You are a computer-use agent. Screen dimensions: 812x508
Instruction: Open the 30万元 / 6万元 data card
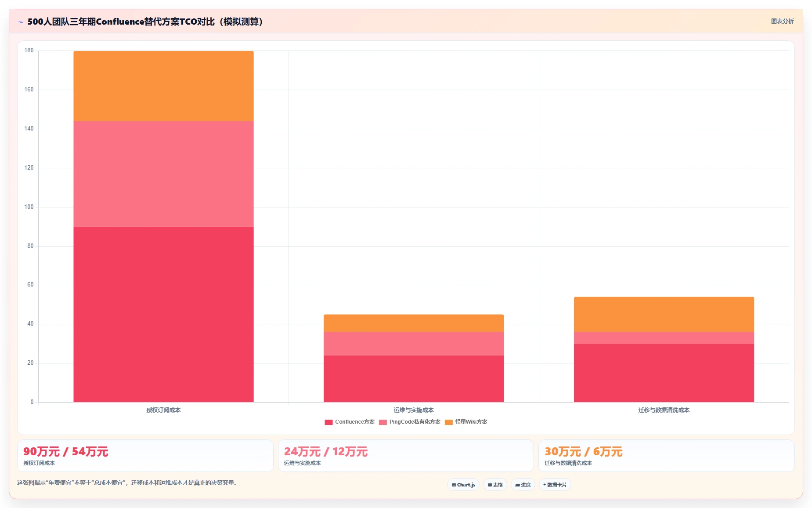[667, 456]
